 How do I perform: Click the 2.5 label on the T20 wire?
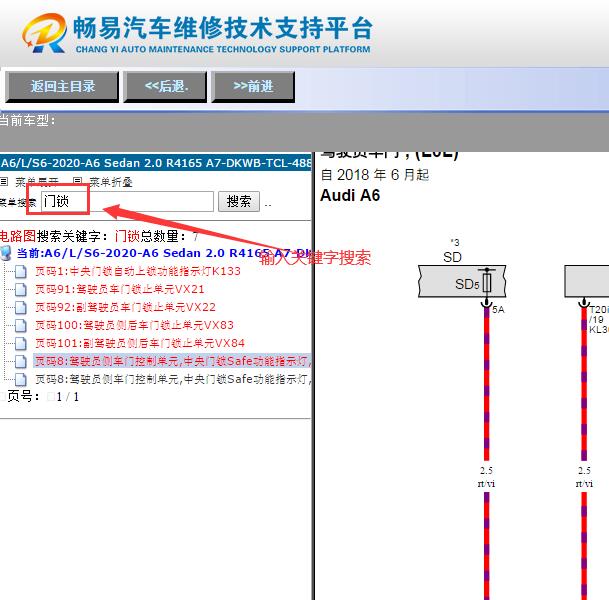tap(584, 471)
